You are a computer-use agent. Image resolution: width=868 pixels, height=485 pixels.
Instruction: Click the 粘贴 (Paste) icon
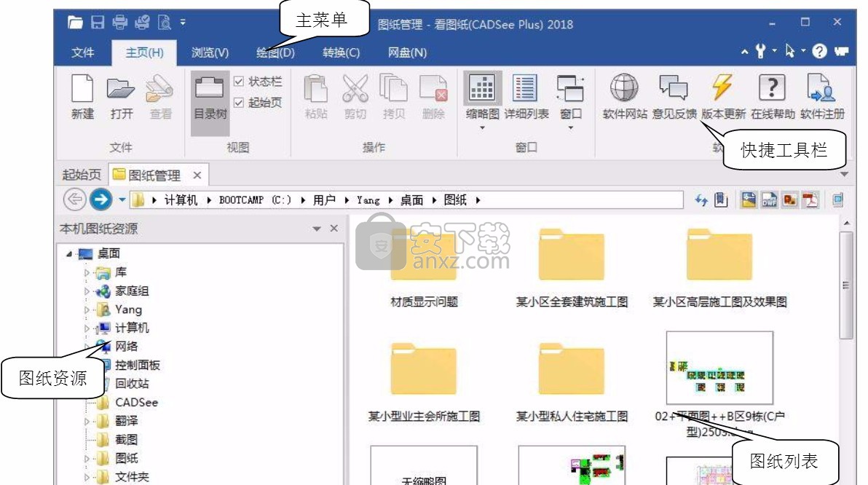(x=315, y=89)
